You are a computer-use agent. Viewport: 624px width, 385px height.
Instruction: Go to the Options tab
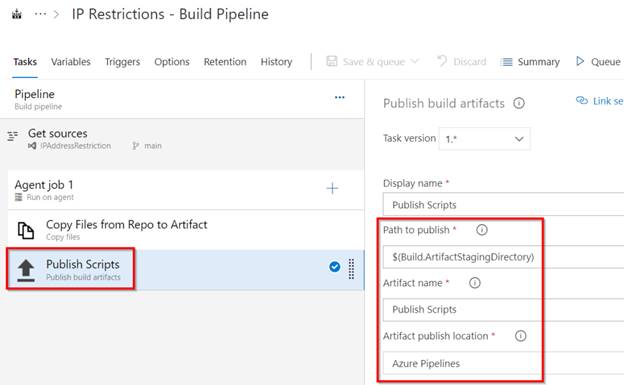coord(172,62)
